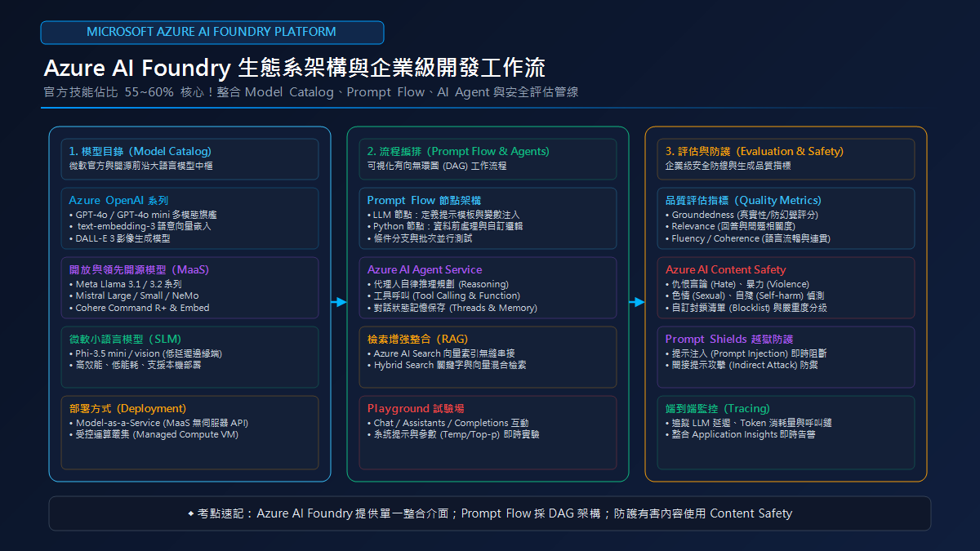Click the 'Chat / Assistants / Completions 互動' bullet
Screen dimensions: 980x551
448,423
